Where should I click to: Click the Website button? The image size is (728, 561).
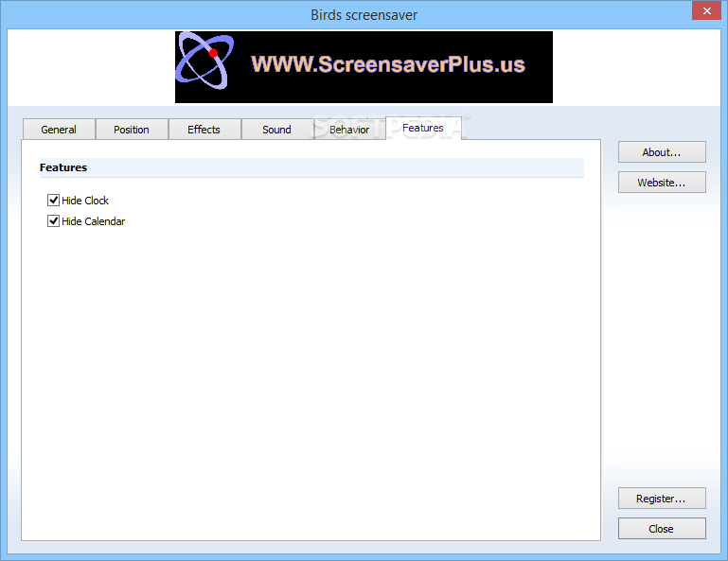pos(662,183)
